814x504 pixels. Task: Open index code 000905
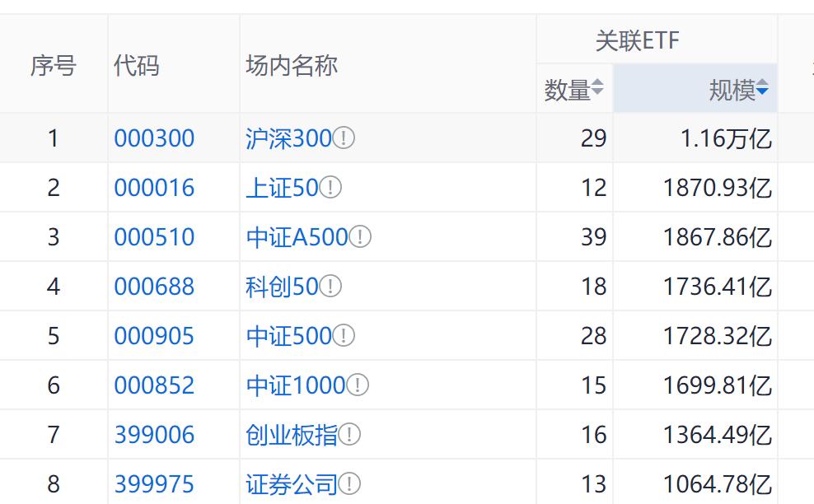coord(154,336)
